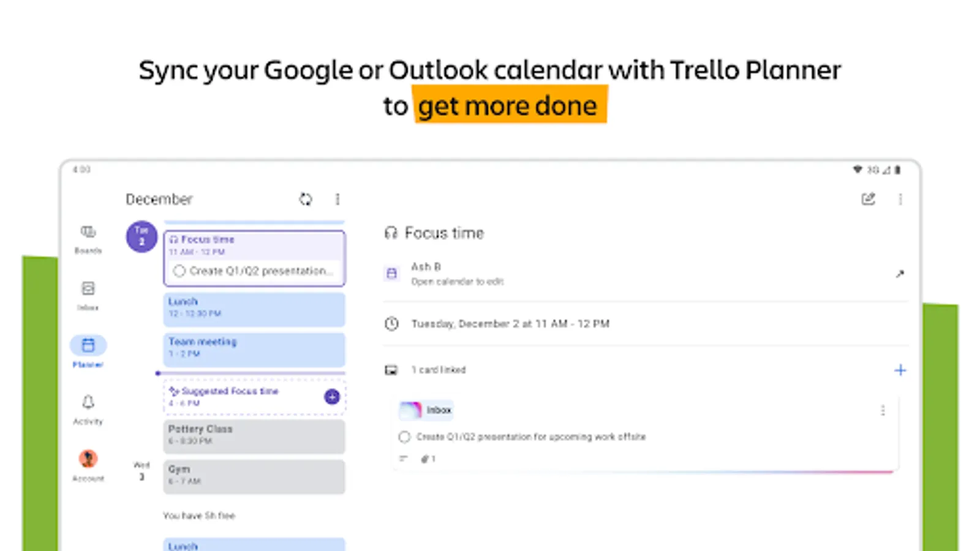Link another card with plus icon
The height and width of the screenshot is (551, 980).
click(900, 370)
